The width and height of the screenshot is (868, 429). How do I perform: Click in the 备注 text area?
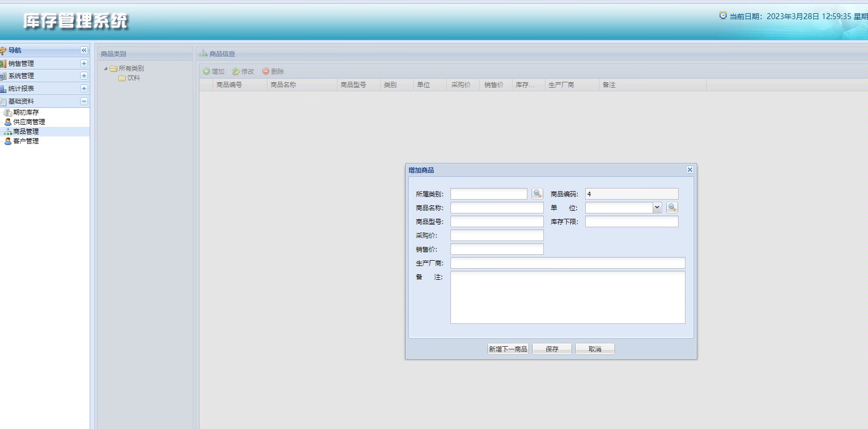pos(567,297)
